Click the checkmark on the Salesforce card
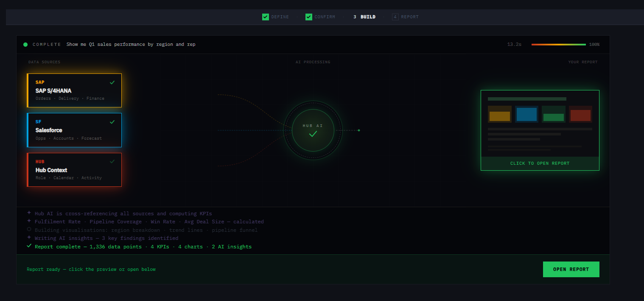This screenshot has height=301, width=644. pos(112,122)
